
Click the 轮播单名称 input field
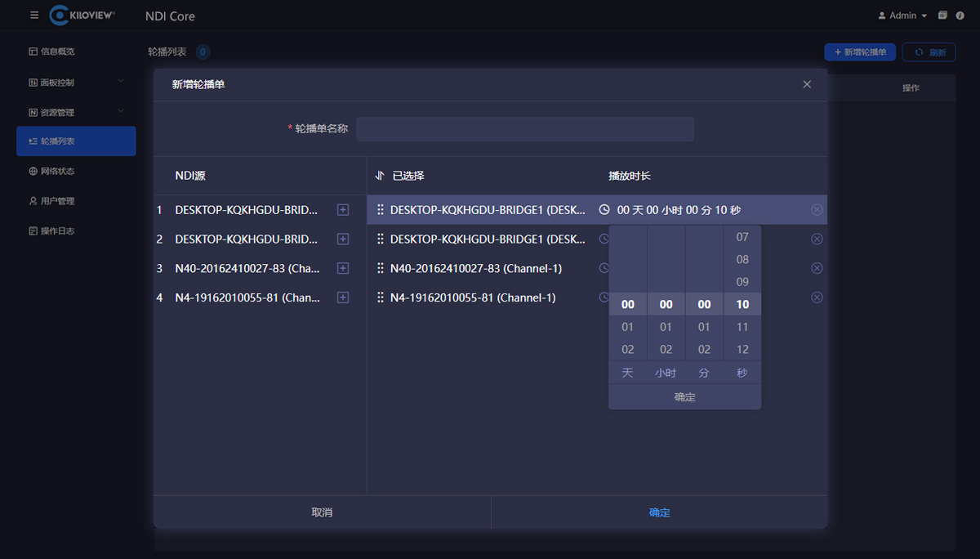coord(525,129)
